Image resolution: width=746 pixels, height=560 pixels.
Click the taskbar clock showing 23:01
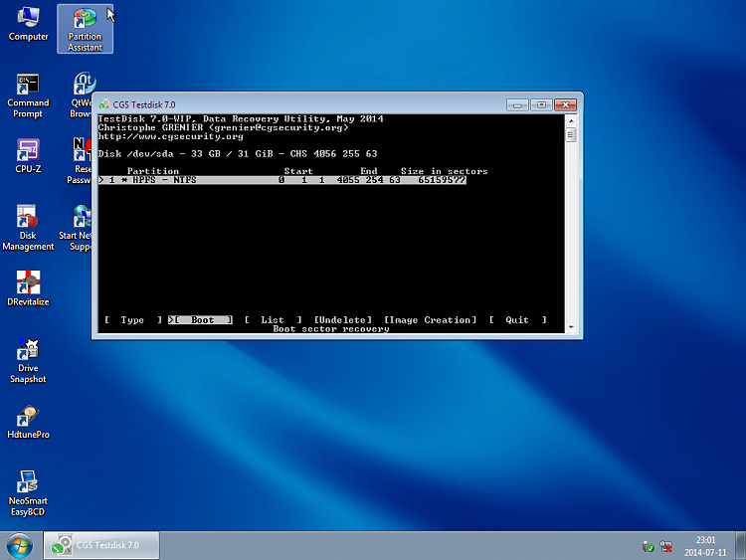[x=705, y=546]
